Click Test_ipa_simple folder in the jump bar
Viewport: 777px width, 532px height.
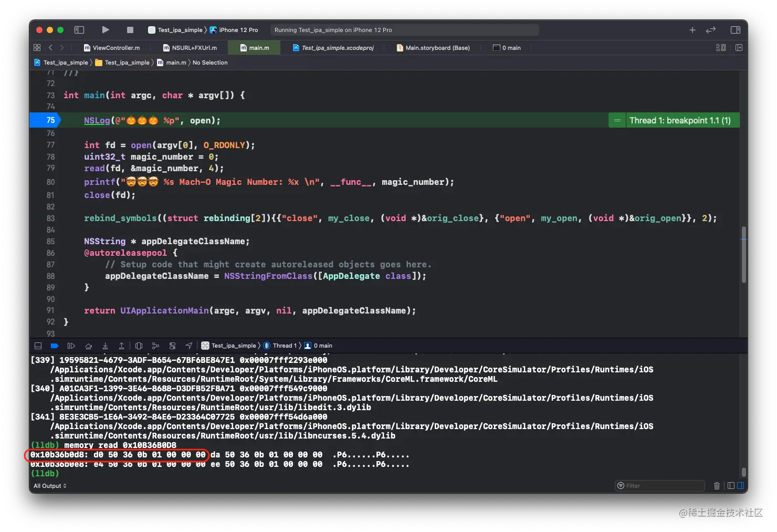(122, 62)
